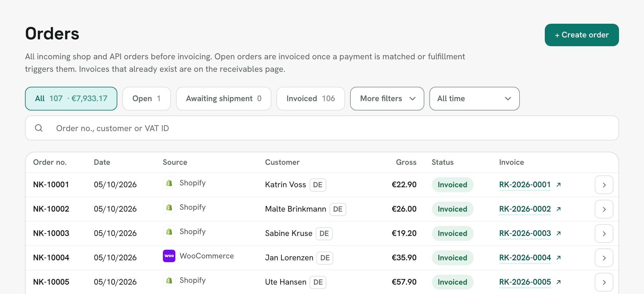644x294 pixels.
Task: Click external-link arrow next to RK-2026-0002
Action: (x=559, y=209)
